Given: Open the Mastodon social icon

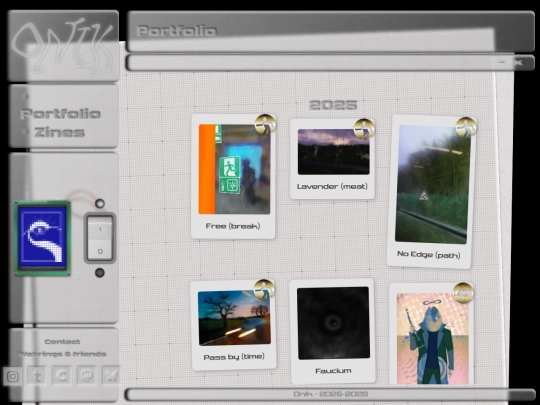Looking at the screenshot, I should tap(87, 375).
